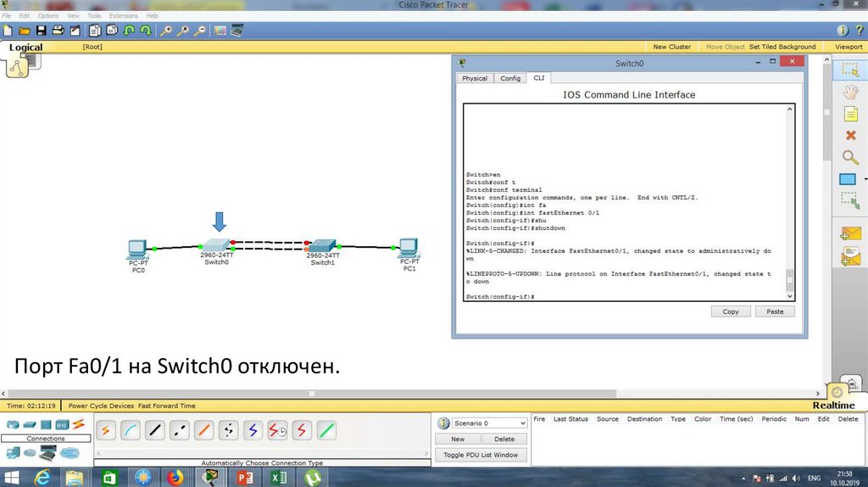
Task: Open help with the question mark icon
Action: tap(860, 31)
